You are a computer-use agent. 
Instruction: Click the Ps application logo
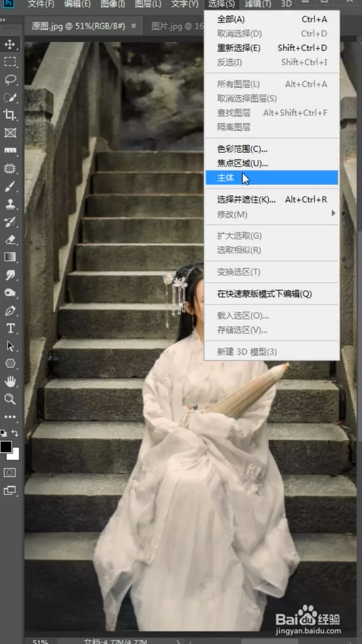pyautogui.click(x=9, y=4)
